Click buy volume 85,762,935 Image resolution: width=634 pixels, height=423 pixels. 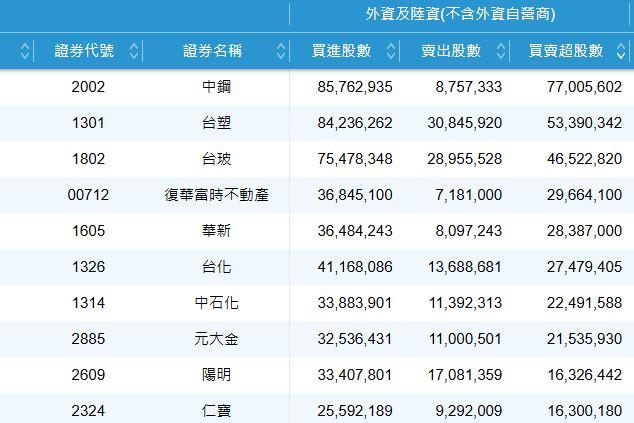[x=355, y=87]
